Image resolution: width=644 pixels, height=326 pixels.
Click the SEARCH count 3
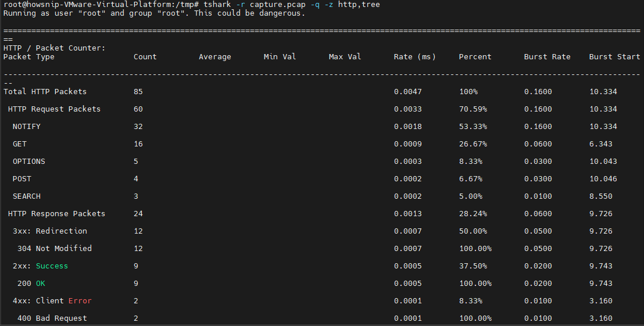click(136, 196)
